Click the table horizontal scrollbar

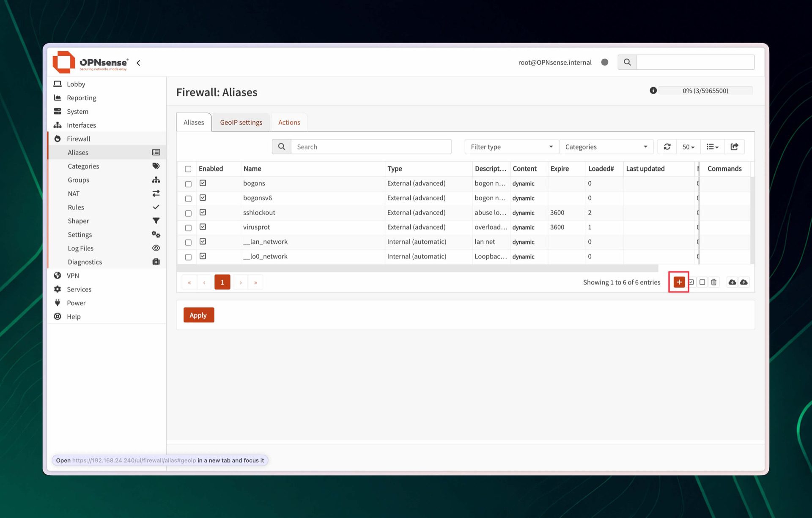pyautogui.click(x=418, y=268)
